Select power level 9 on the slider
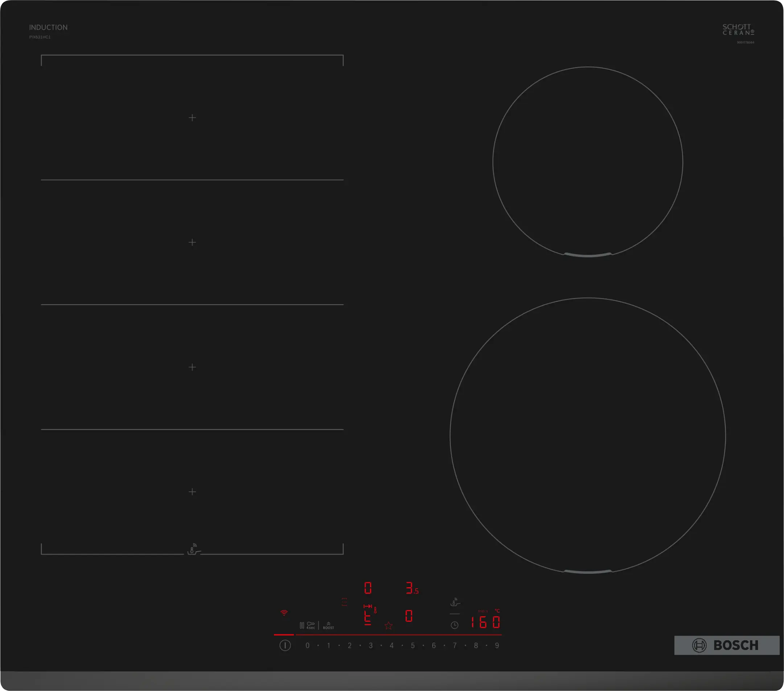This screenshot has height=691, width=784. (x=497, y=645)
